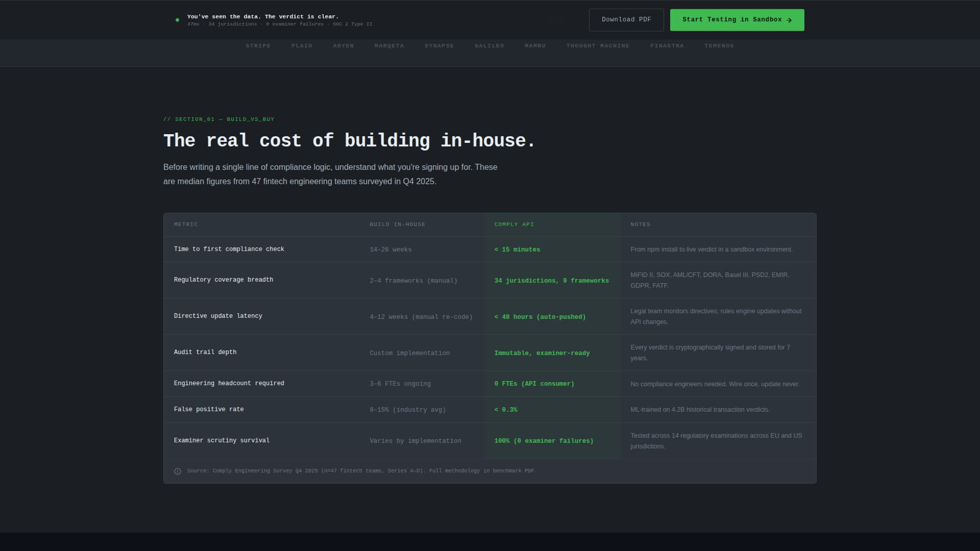980x551 pixels.
Task: Select the MARQETA partner logo
Action: tap(389, 45)
